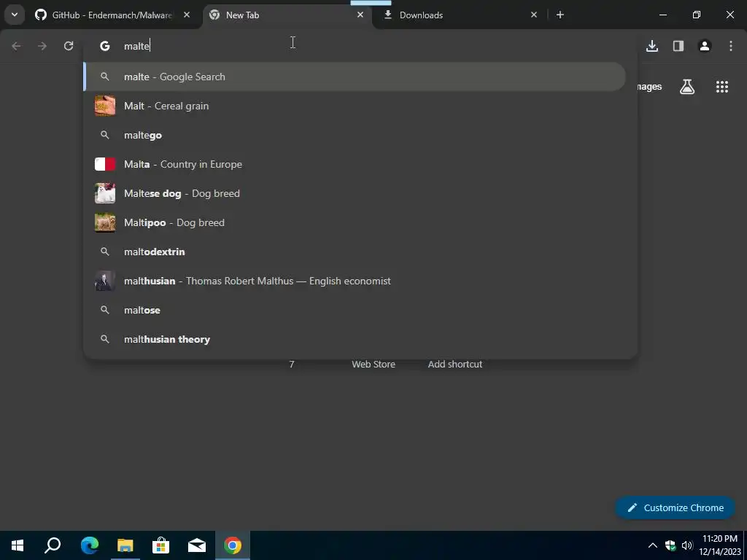
Task: Open the profile avatar menu
Action: tap(705, 46)
